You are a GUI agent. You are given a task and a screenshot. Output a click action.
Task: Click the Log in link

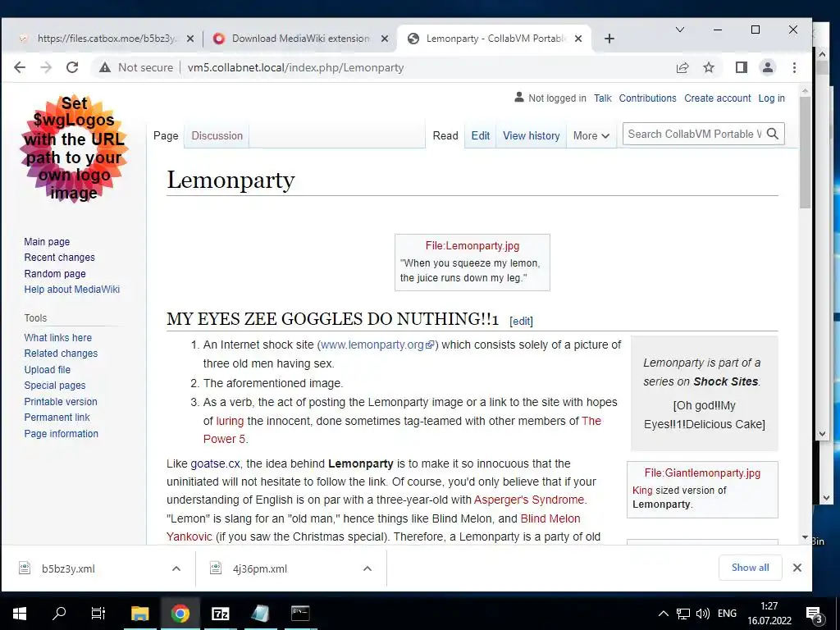pos(771,98)
